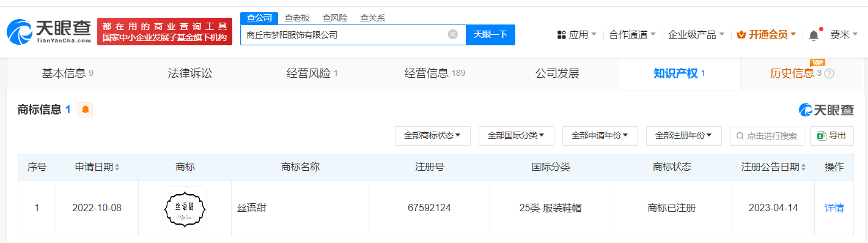868x243 pixels.
Task: Expand the 全部商标状态 dropdown
Action: (433, 136)
